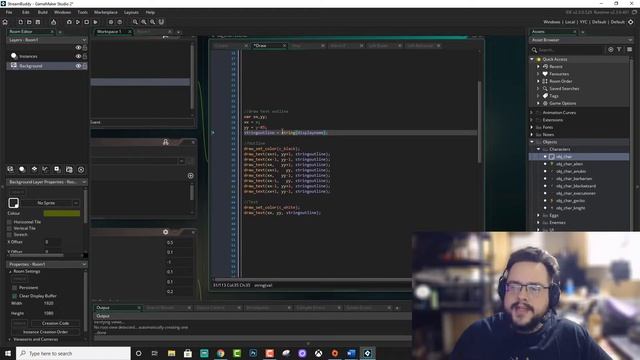Screen dimensions: 640x360
Task: Expand the Animation Curves folder
Action: [x=532, y=112]
